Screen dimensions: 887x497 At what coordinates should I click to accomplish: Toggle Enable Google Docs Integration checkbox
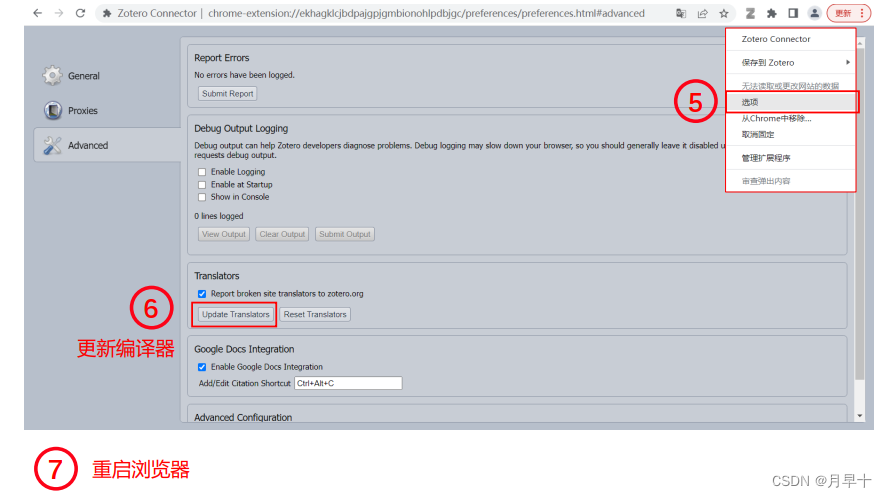[202, 368]
